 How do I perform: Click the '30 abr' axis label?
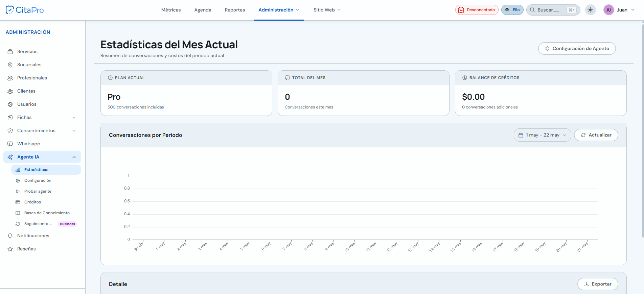(139, 246)
